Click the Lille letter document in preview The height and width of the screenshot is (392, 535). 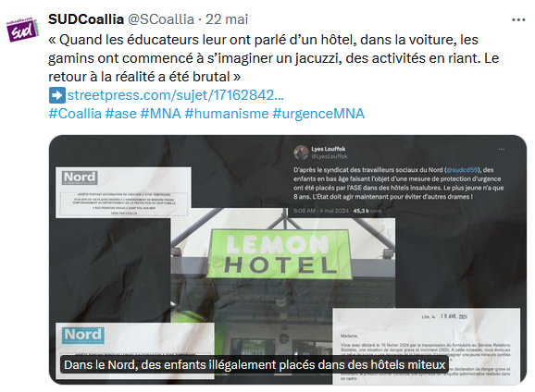(426, 346)
